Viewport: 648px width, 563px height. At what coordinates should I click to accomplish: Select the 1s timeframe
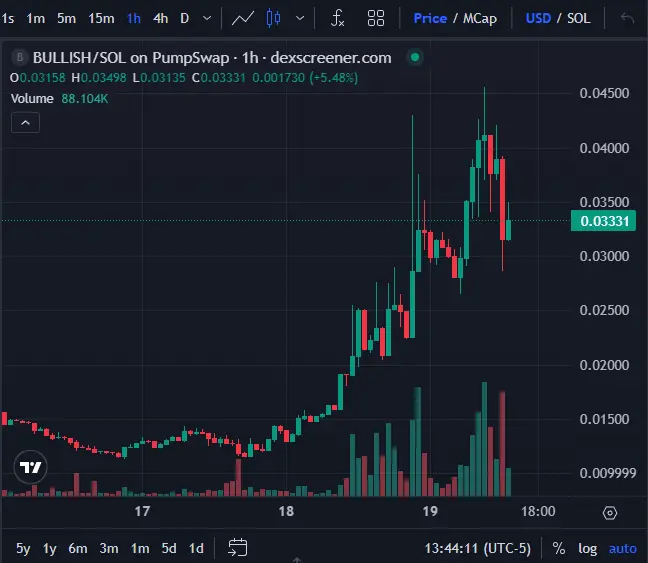pos(7,19)
